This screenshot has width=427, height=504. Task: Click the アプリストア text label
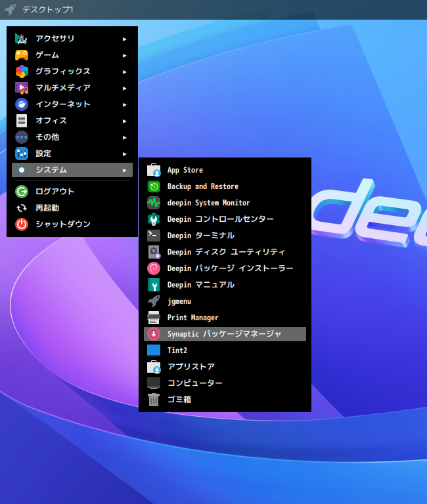[x=191, y=367]
